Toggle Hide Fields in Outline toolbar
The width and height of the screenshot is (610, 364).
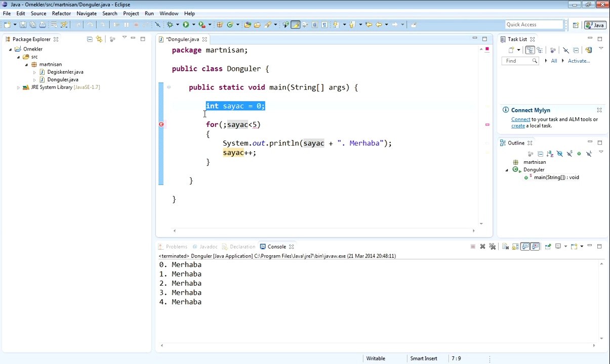tap(560, 154)
